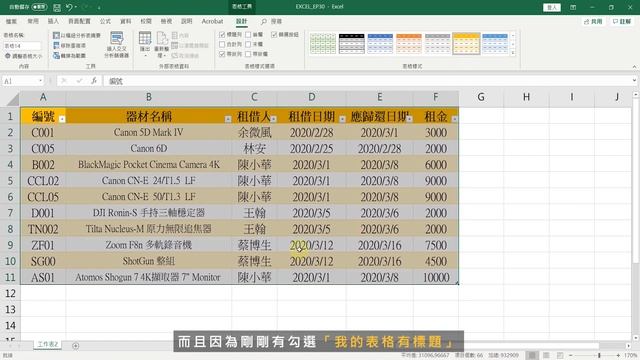Click the Resize Table button
This screenshot has height=360, width=640.
click(24, 56)
